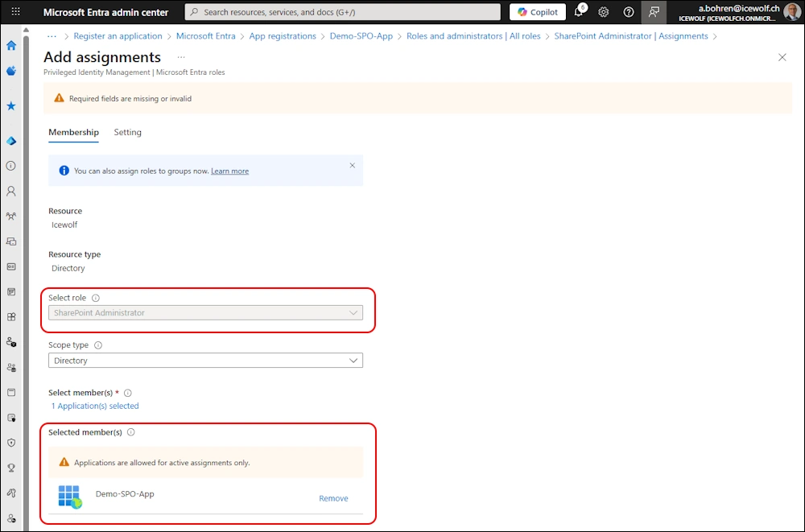Expand the breadcrumb ellipsis menu

click(52, 36)
